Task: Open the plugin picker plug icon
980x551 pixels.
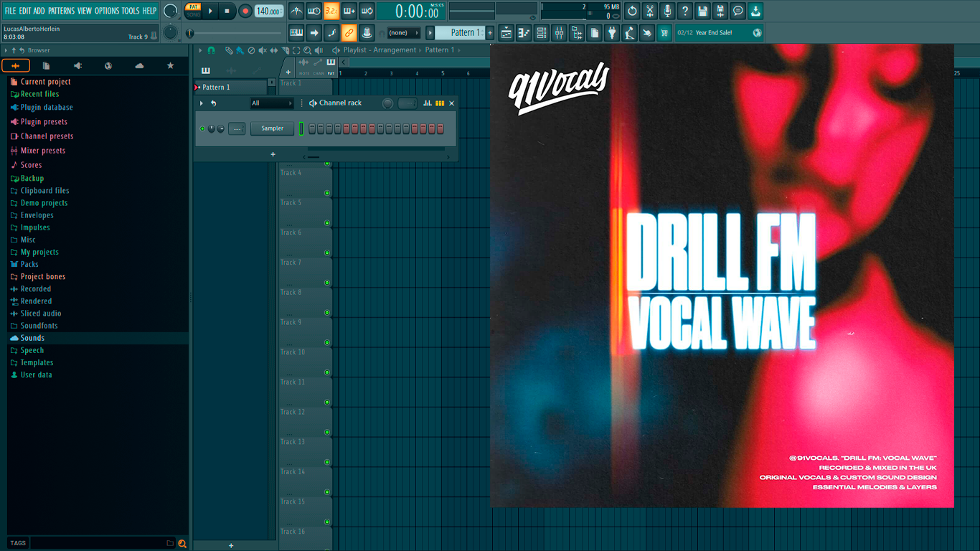Action: click(612, 32)
